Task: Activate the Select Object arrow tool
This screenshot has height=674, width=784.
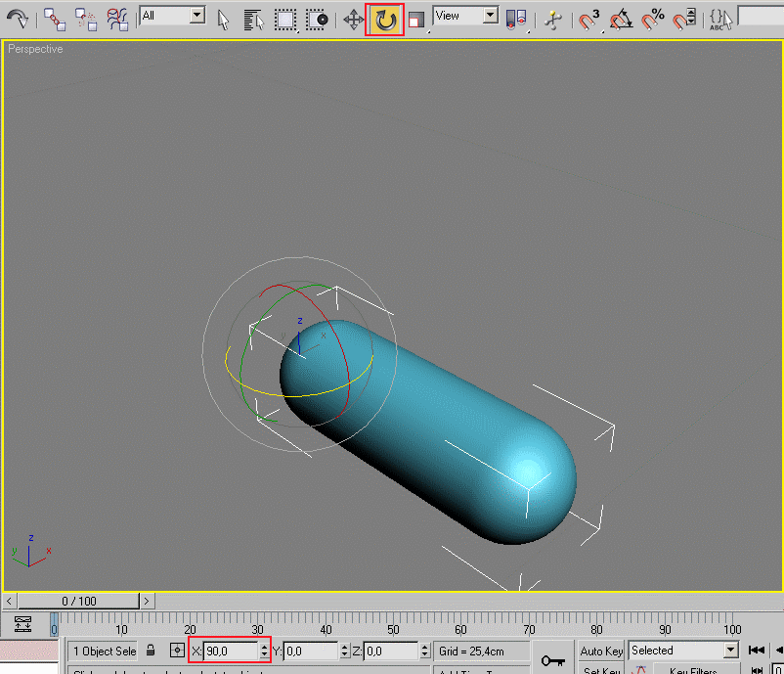Action: tap(223, 20)
